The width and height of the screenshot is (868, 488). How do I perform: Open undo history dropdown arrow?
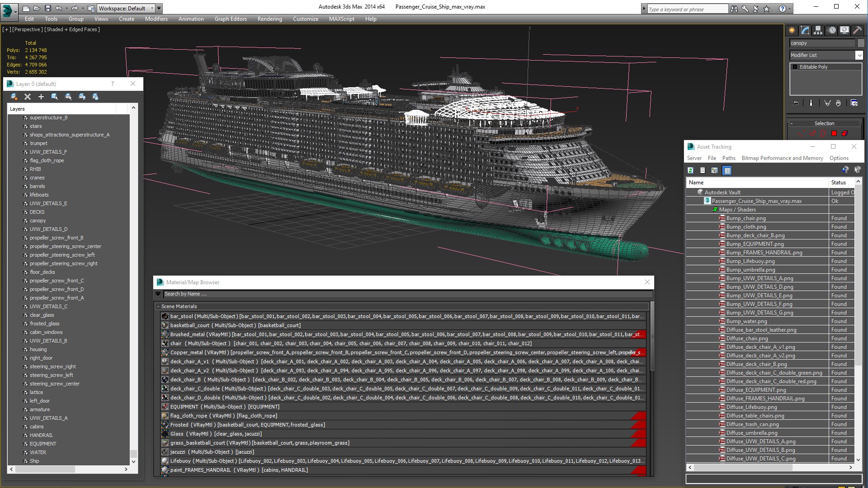66,8
